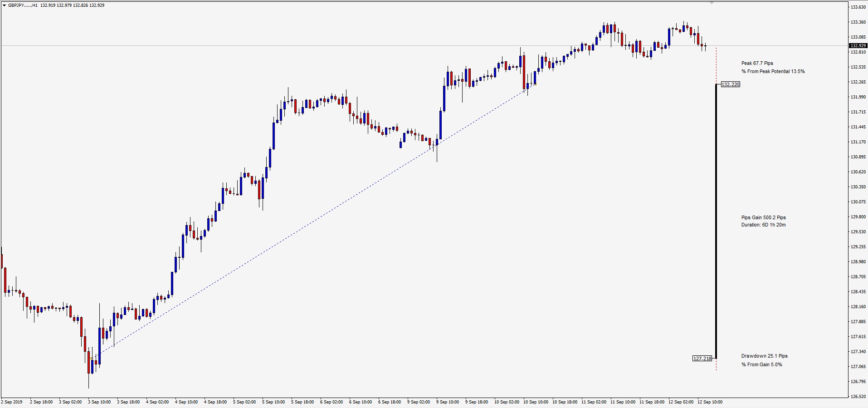The width and height of the screenshot is (868, 408).
Task: Select the thick black vertical gain line
Action: click(716, 221)
